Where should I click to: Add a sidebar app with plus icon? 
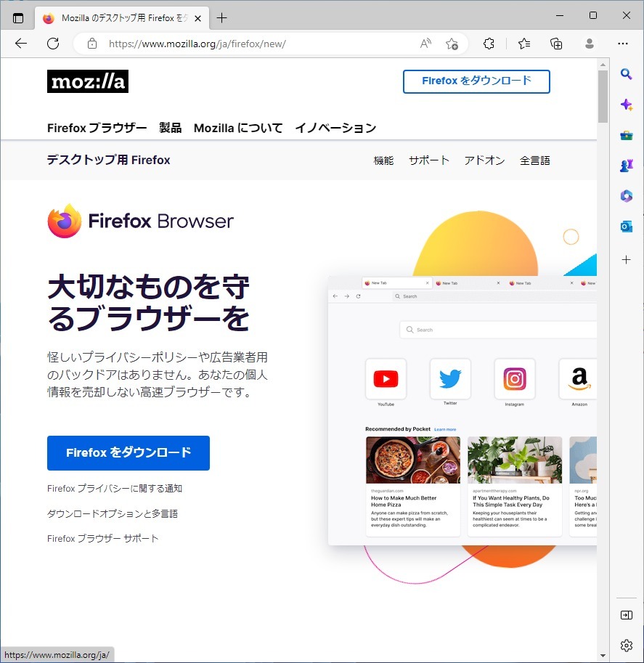pos(627,260)
